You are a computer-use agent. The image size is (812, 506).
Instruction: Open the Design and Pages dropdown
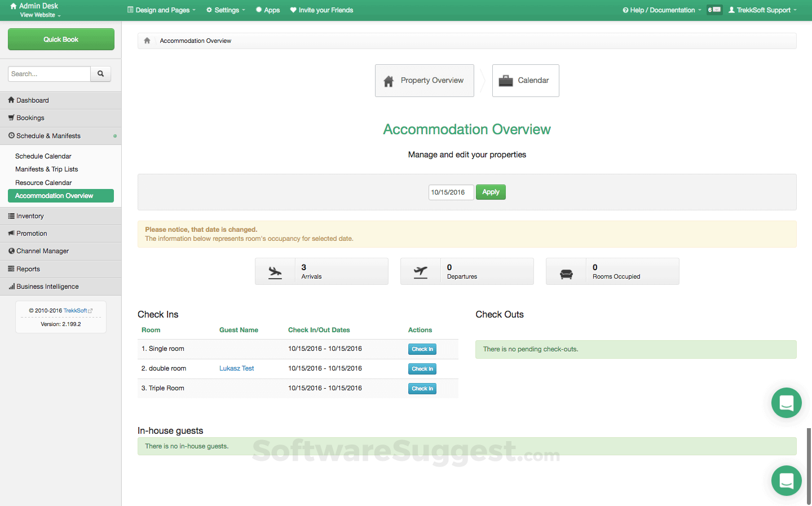[161, 10]
